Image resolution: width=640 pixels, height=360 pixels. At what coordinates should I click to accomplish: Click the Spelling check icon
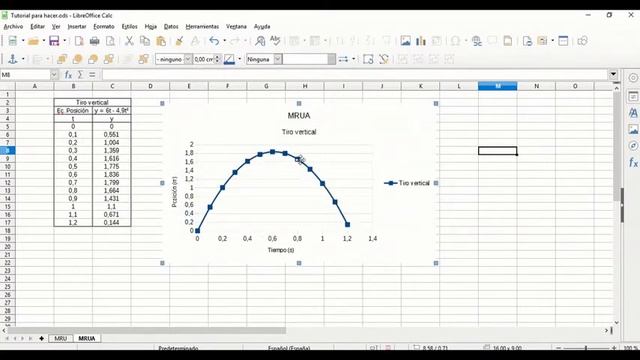click(x=276, y=41)
